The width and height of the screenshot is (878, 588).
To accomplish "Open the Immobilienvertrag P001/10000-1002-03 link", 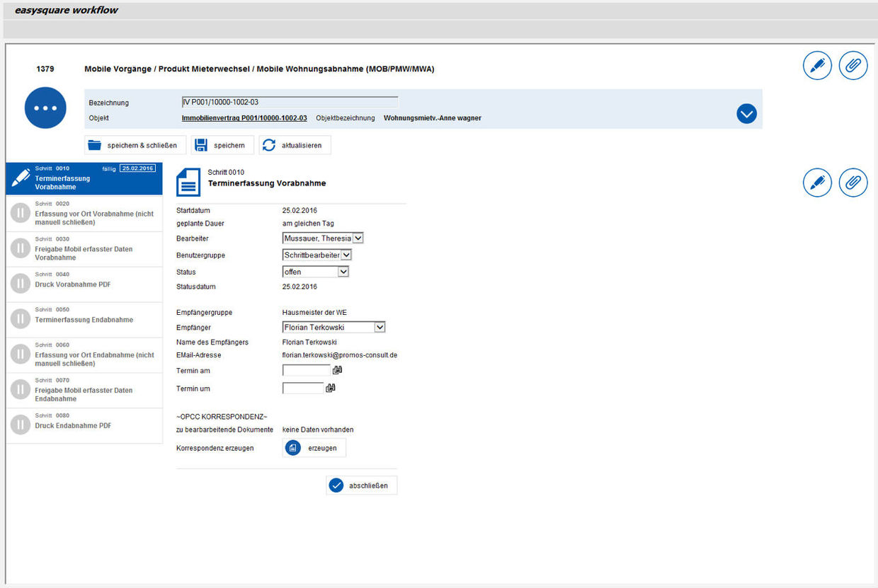I will click(244, 118).
